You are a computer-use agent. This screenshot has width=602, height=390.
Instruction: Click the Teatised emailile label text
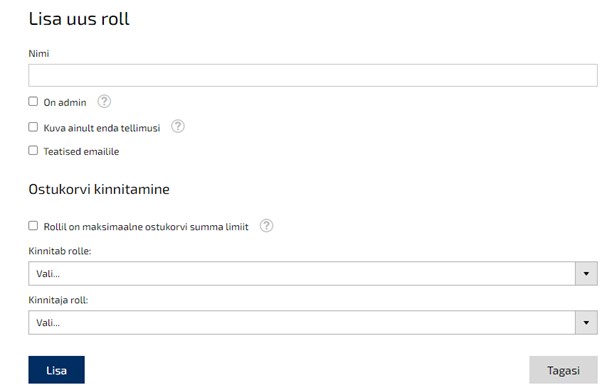[81, 152]
